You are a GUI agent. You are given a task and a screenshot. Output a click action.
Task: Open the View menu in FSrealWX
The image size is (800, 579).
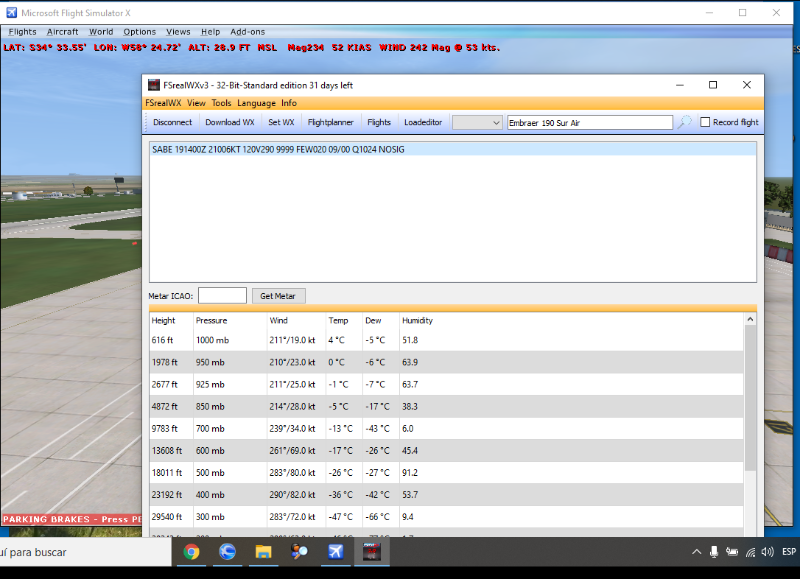(196, 103)
